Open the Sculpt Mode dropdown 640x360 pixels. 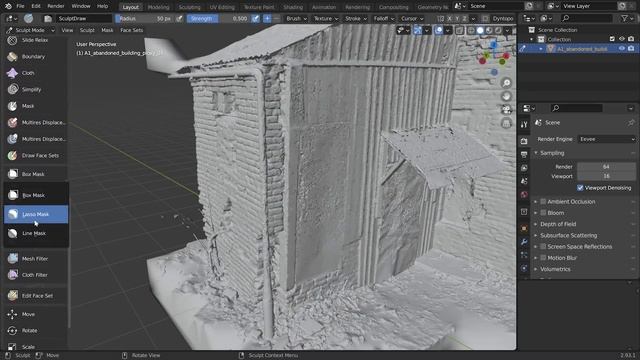[x=31, y=30]
